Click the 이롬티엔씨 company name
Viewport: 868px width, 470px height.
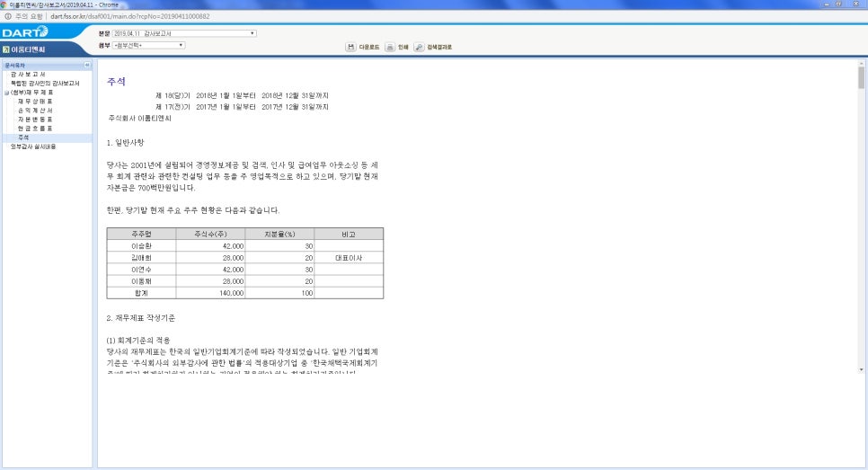(x=28, y=49)
